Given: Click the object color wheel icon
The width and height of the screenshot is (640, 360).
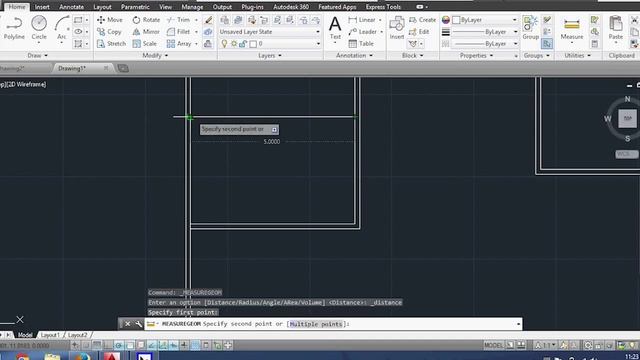Looking at the screenshot, I should click(446, 20).
